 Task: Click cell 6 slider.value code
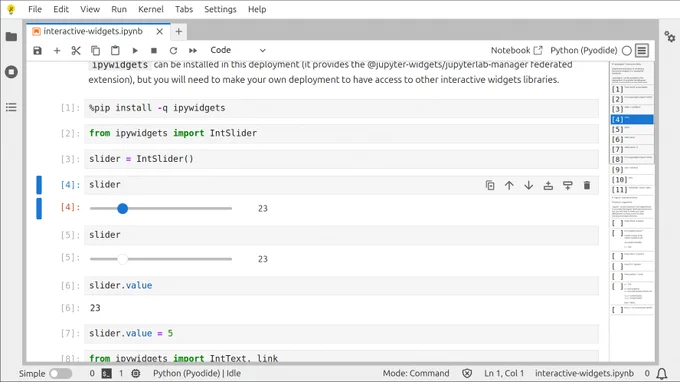341,286
